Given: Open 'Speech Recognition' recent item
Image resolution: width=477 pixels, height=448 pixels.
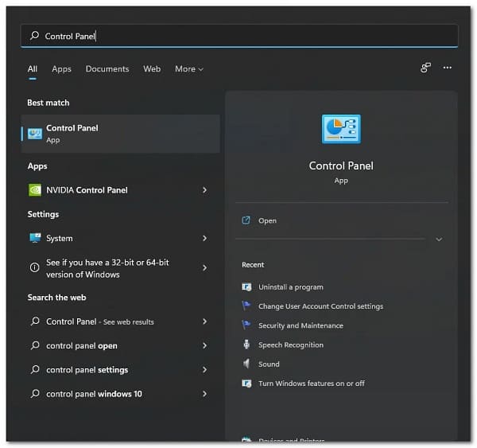Looking at the screenshot, I should pyautogui.click(x=291, y=345).
